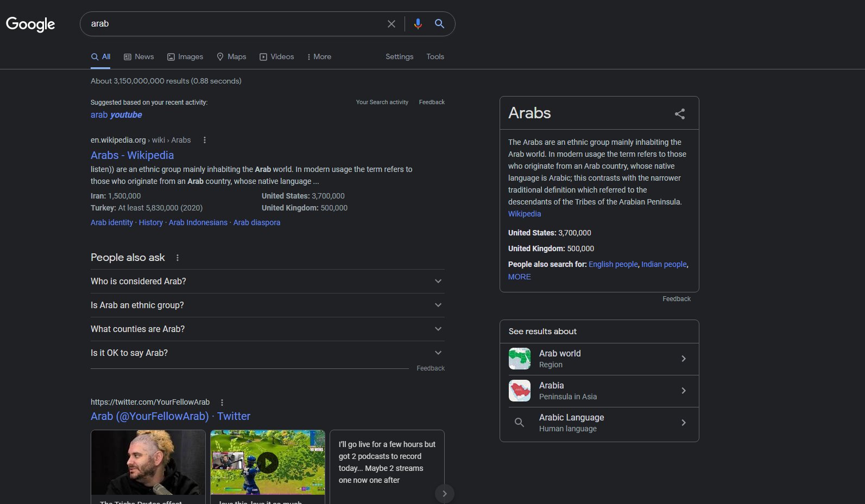Open 'Indian people' related search
The height and width of the screenshot is (504, 865).
[x=664, y=264]
